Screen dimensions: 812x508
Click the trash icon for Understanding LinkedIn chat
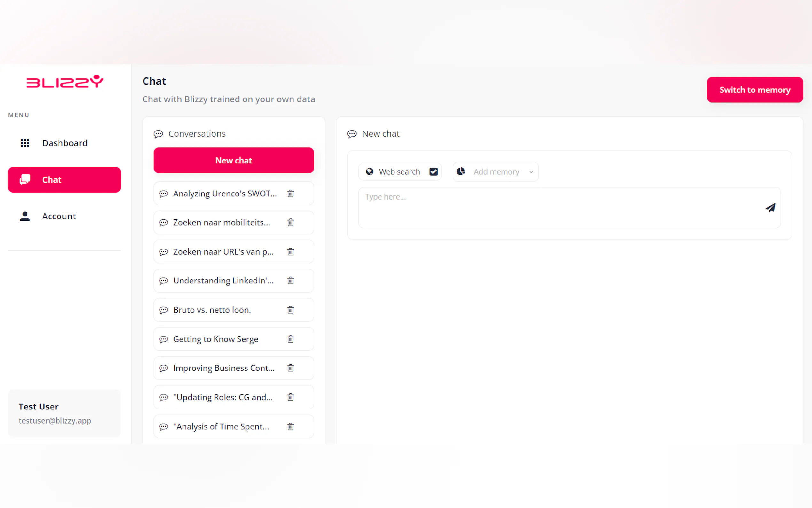(290, 281)
